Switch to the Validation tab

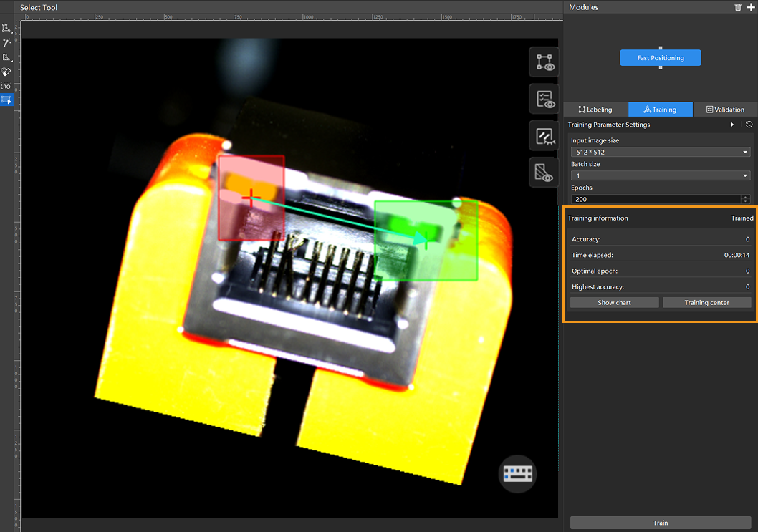725,110
